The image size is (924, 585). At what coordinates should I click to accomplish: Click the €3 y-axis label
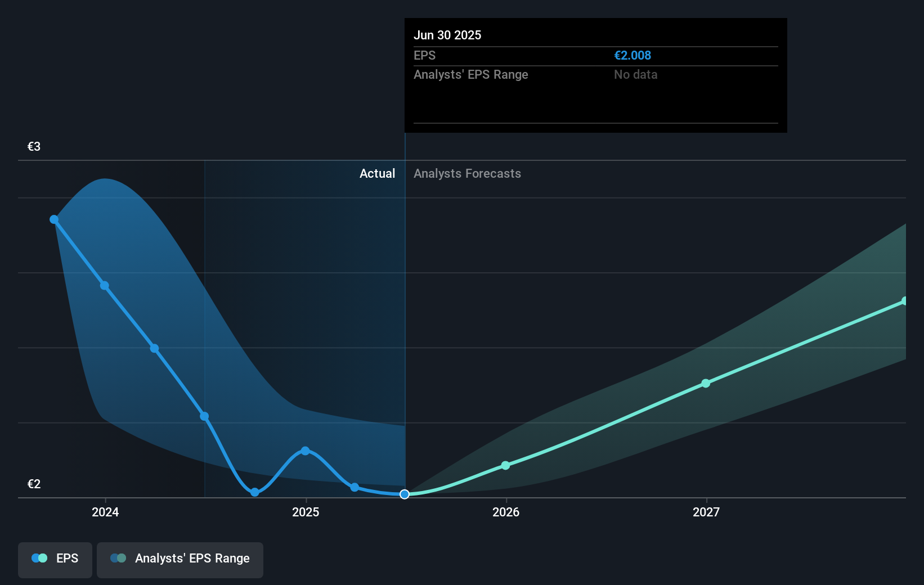click(34, 146)
